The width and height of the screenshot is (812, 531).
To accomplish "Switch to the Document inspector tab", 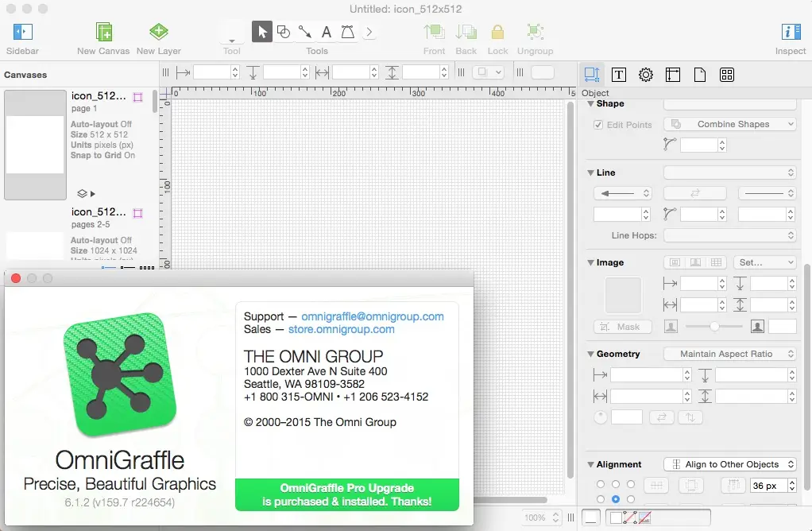I will click(700, 75).
